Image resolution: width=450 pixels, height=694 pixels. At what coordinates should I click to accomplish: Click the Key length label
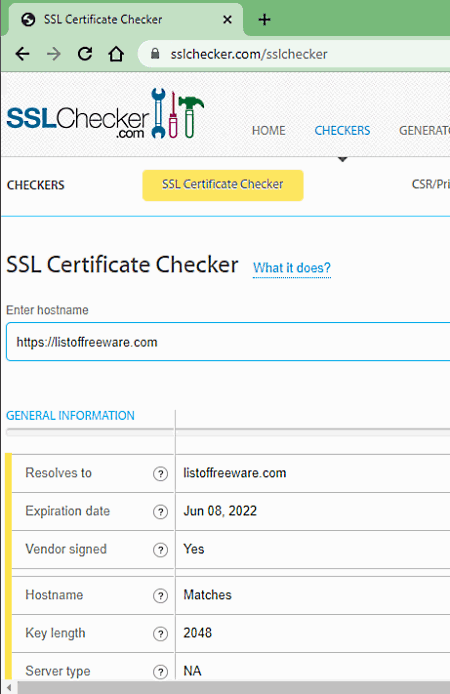[x=55, y=633]
